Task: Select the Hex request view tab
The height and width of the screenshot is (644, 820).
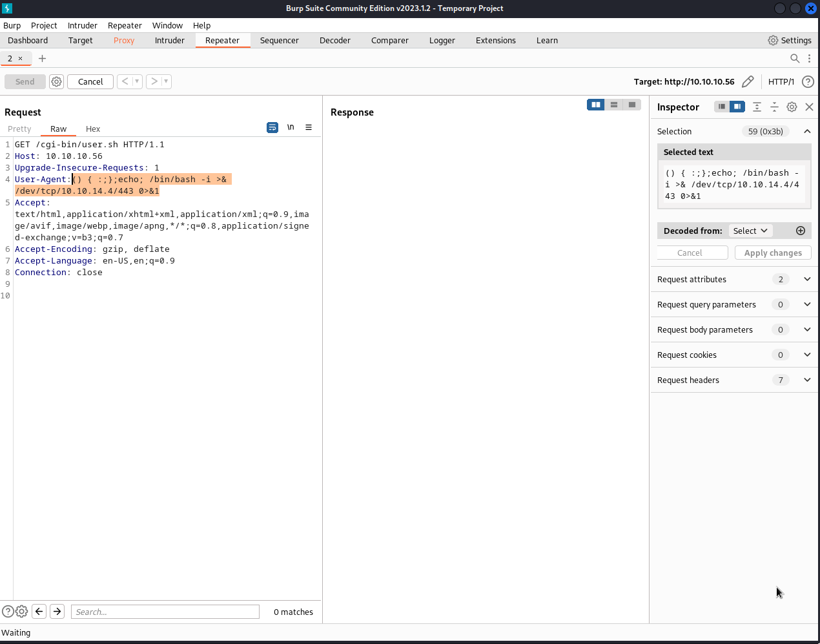Action: click(93, 129)
